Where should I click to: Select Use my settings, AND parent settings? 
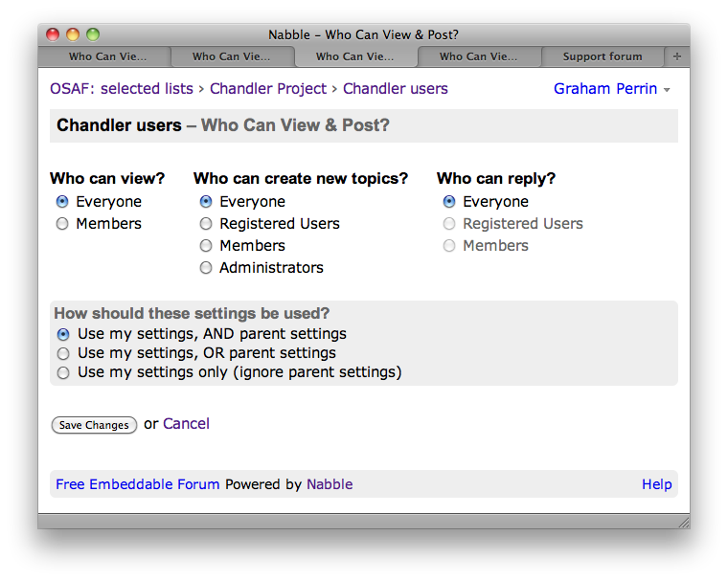tap(63, 334)
